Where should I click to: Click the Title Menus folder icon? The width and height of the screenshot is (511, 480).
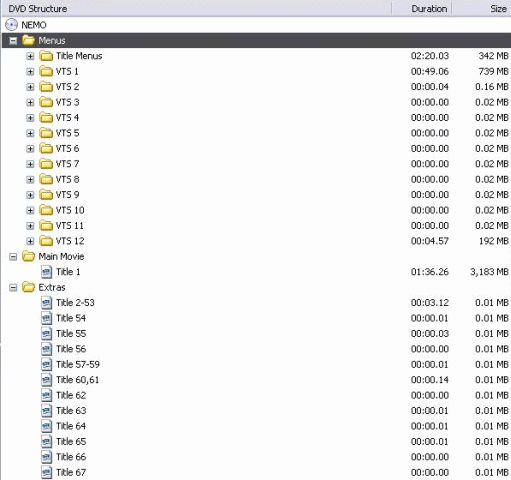[46, 56]
